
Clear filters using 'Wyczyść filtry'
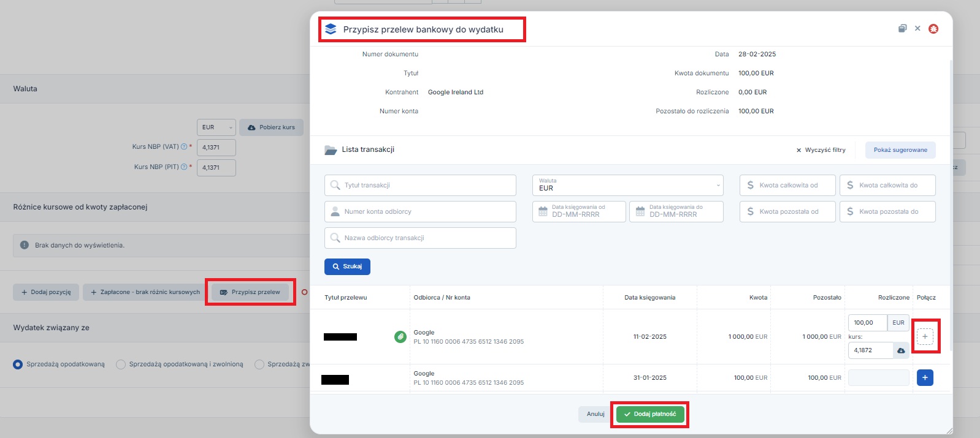point(821,150)
